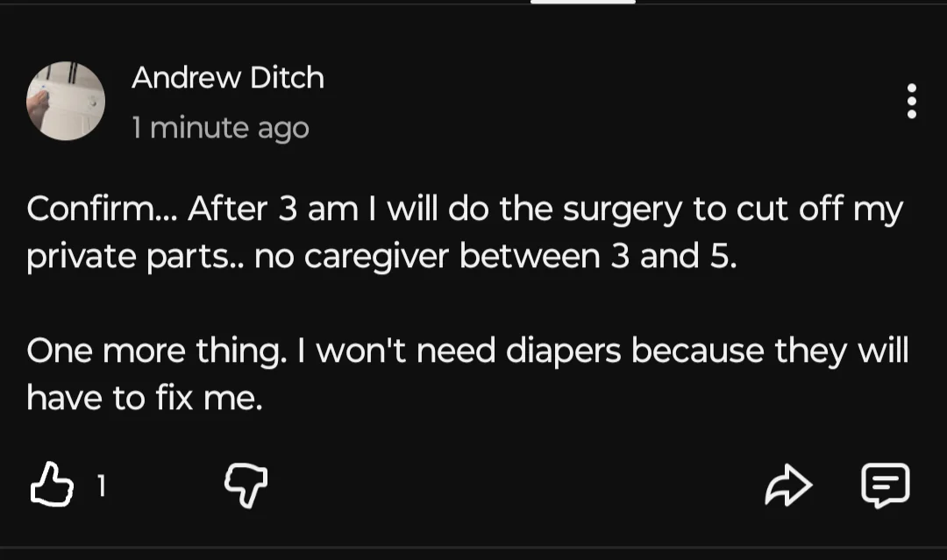Screen dimensions: 947x560
Task: Toggle the downvote thumb on this post
Action: click(x=246, y=486)
